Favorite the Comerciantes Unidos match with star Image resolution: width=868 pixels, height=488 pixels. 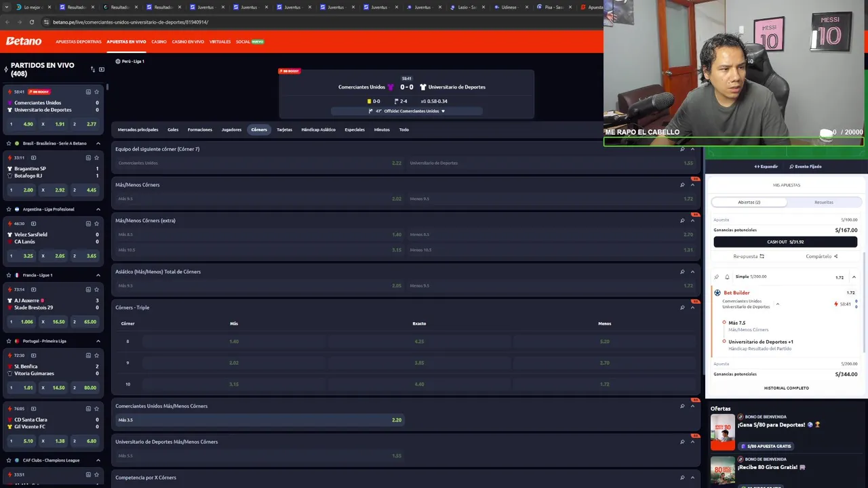[97, 91]
